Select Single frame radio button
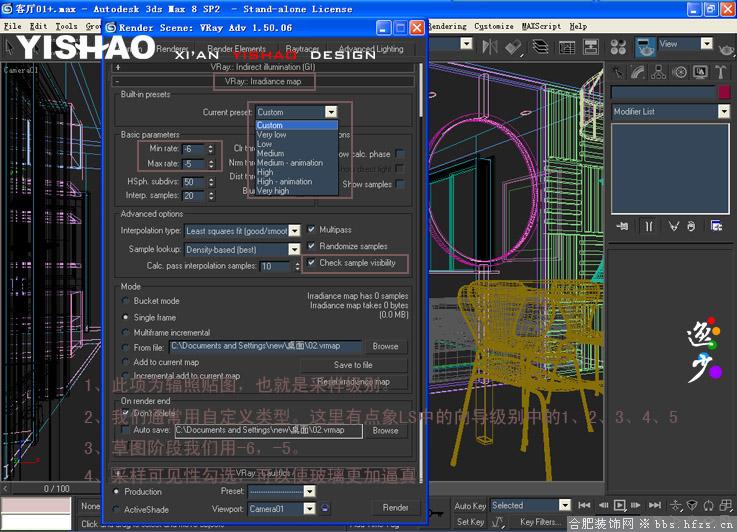 (125, 317)
